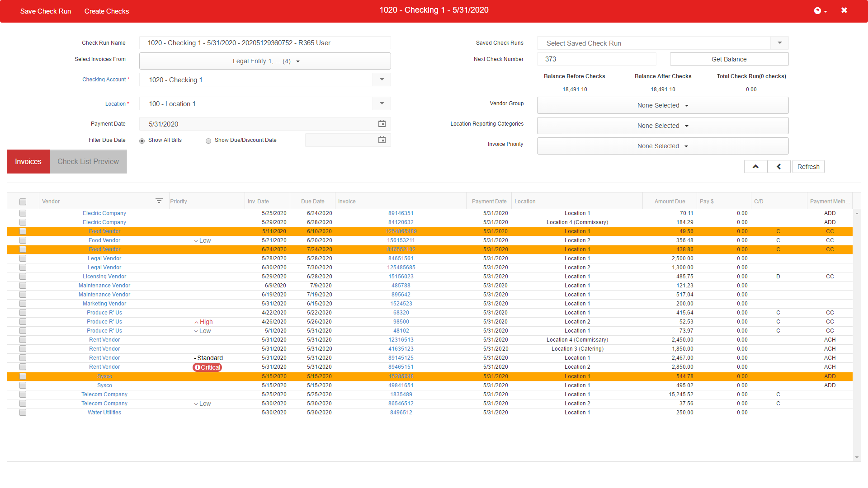Screen dimensions: 868x488
Task: Select the Show Due/Discount Date radio
Action: pos(208,141)
